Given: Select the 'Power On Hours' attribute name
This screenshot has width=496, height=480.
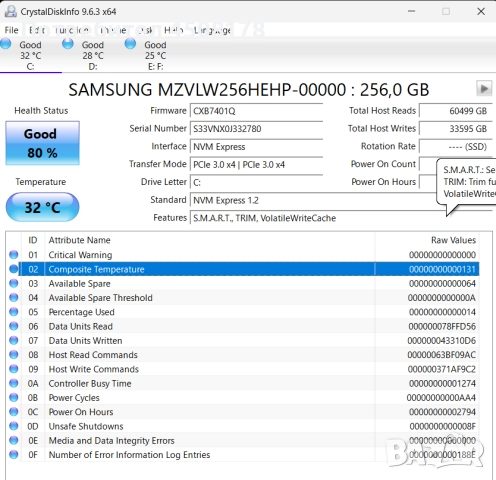Looking at the screenshot, I should pos(81,412).
